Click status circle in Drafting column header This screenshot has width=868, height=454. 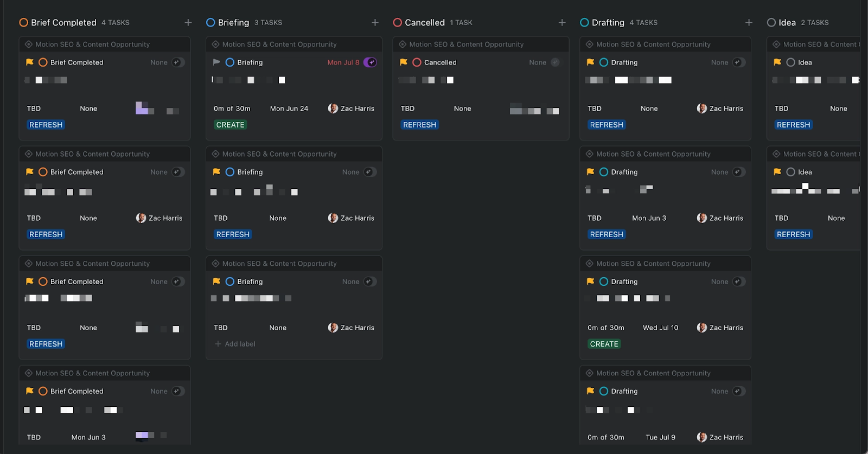[584, 22]
